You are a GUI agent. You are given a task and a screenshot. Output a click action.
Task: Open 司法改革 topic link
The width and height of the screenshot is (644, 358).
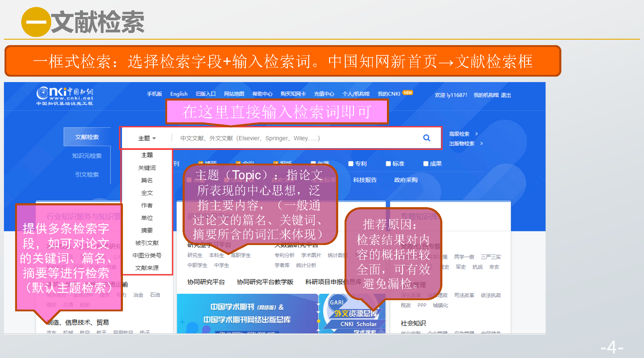point(464,295)
